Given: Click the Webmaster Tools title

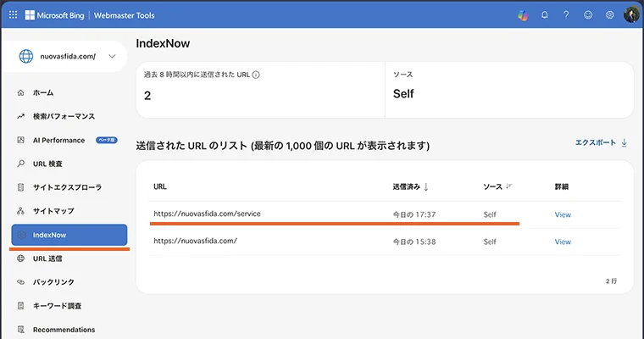Looking at the screenshot, I should 124,15.
